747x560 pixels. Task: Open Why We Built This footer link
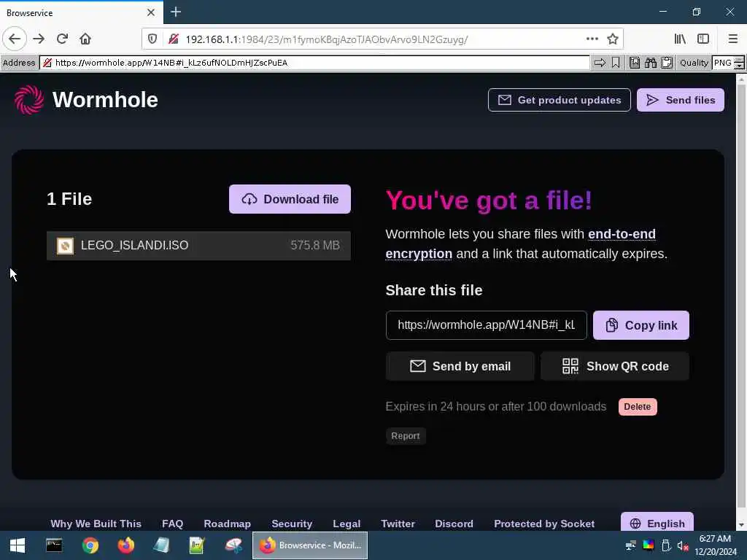click(96, 524)
